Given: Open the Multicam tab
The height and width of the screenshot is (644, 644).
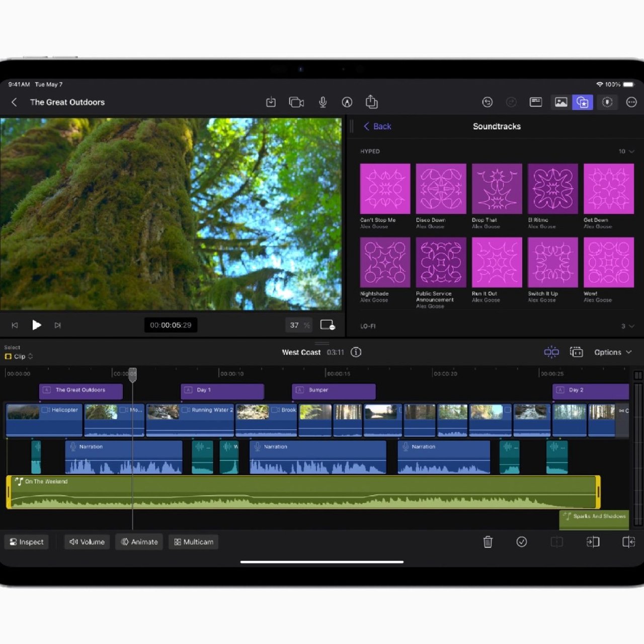Looking at the screenshot, I should [x=194, y=542].
